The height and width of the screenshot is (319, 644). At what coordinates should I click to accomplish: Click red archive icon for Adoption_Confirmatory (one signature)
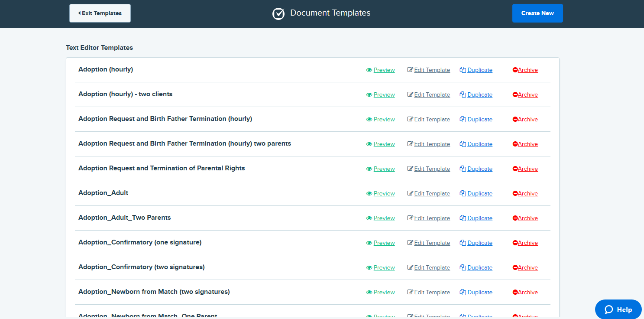point(515,243)
